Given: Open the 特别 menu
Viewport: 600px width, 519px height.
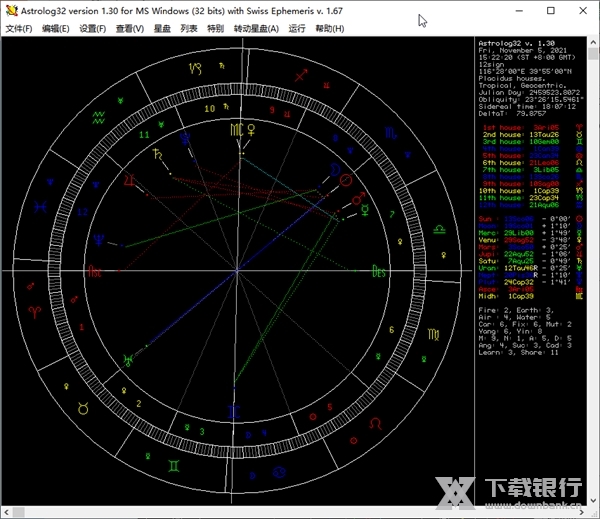Looking at the screenshot, I should tap(215, 29).
